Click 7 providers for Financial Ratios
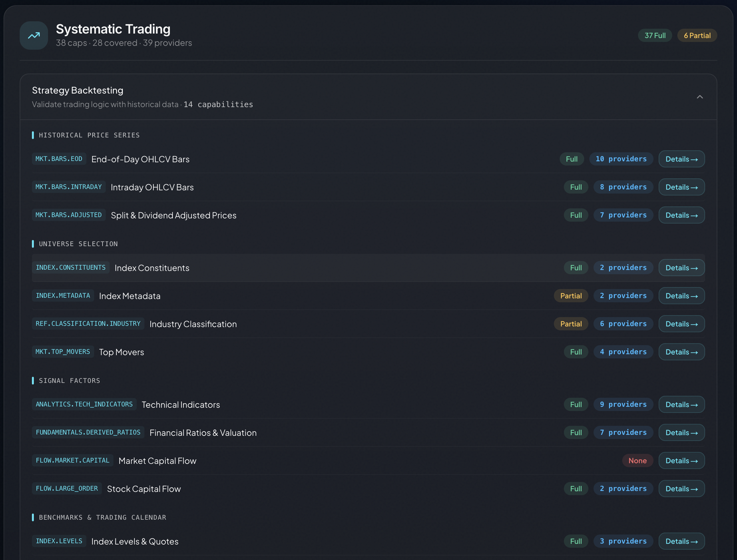The image size is (737, 560). [x=623, y=432]
